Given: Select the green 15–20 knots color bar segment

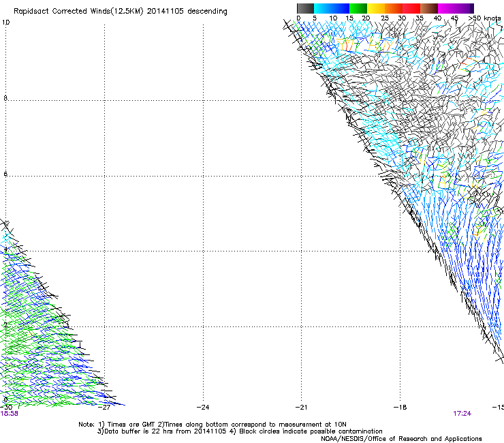Looking at the screenshot, I should (x=358, y=8).
